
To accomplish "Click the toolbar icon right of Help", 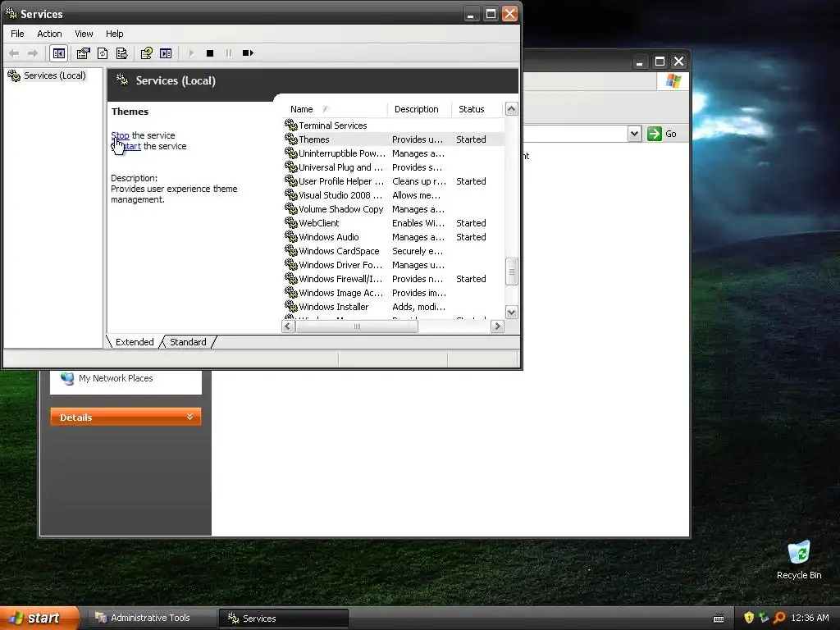I will (x=166, y=53).
